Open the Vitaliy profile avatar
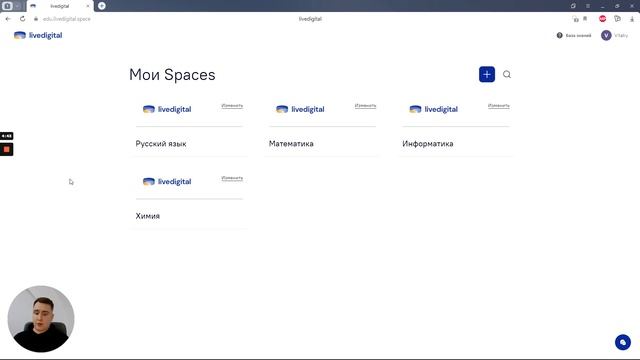 606,36
